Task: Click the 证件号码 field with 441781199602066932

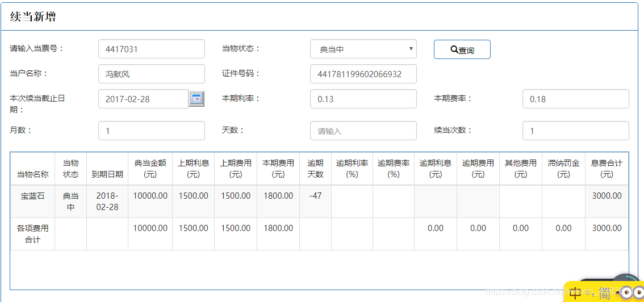Action: [363, 74]
